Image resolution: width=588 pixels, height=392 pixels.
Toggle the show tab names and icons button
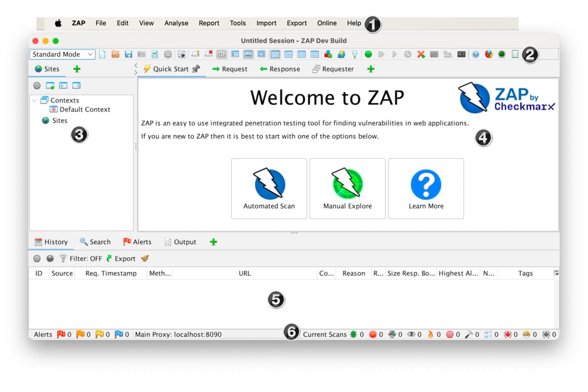[x=222, y=54]
